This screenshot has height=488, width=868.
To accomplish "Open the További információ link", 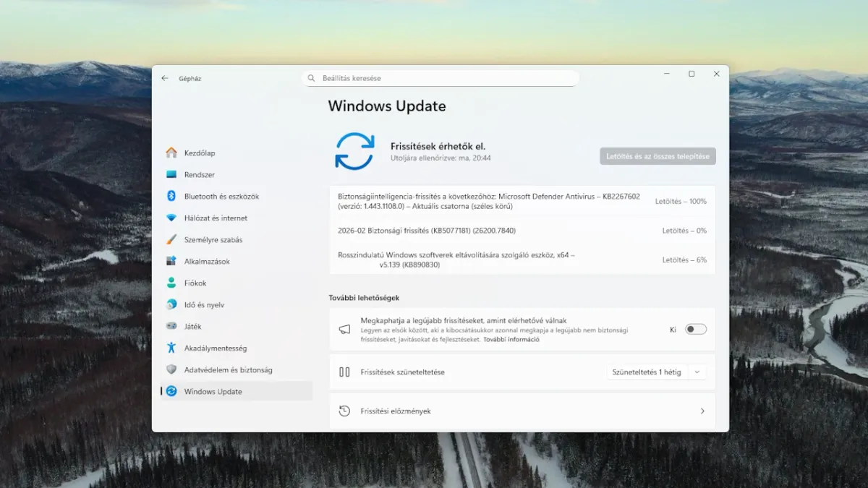I will click(511, 339).
